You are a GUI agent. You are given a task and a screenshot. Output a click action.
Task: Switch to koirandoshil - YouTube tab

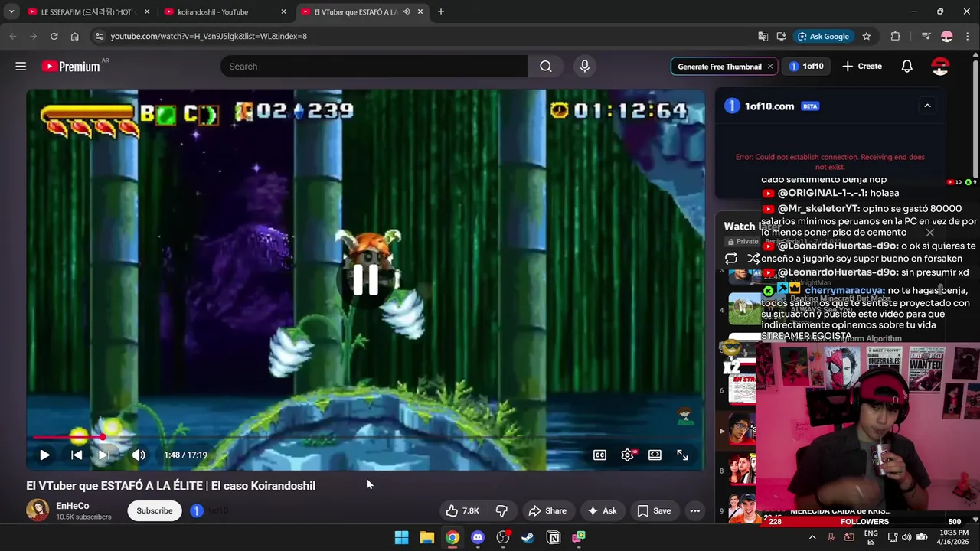tap(222, 11)
